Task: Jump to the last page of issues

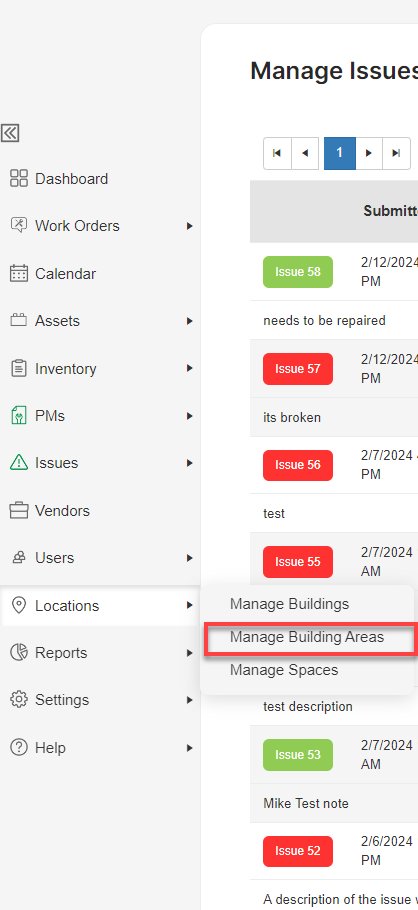Action: coord(397,153)
